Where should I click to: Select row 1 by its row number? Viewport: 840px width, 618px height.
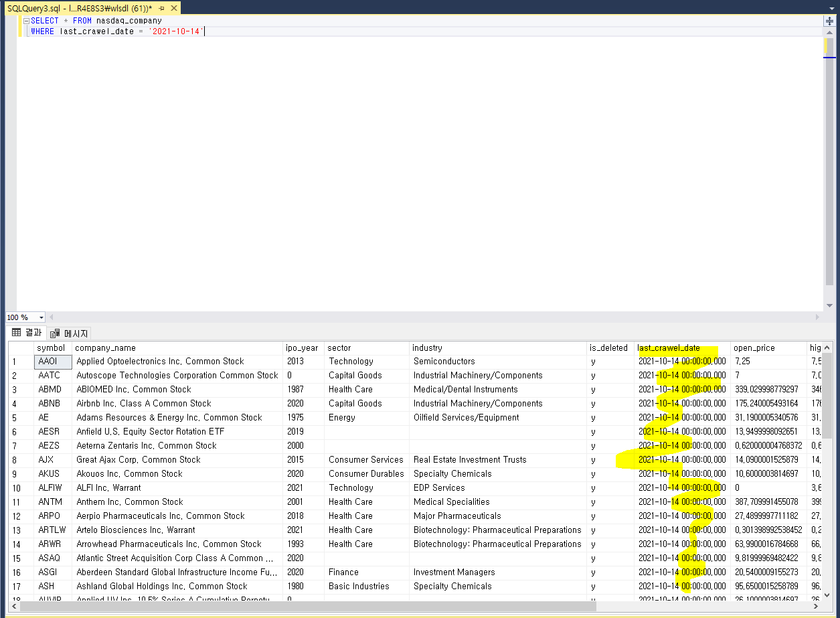(21, 362)
